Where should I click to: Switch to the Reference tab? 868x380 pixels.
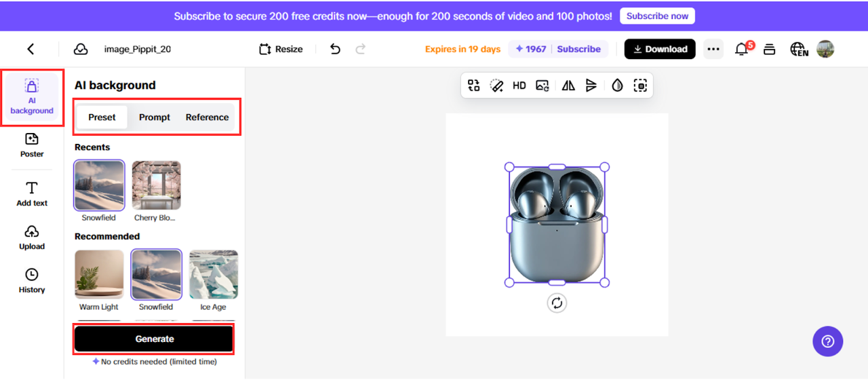207,117
